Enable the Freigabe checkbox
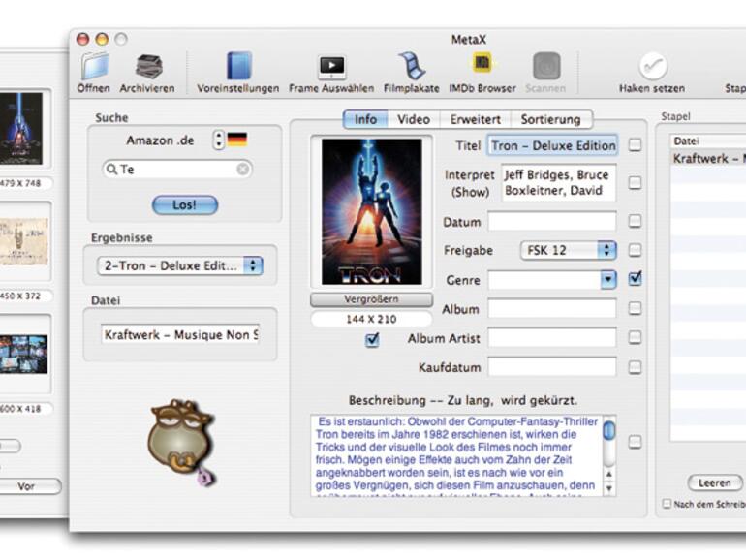 [636, 250]
